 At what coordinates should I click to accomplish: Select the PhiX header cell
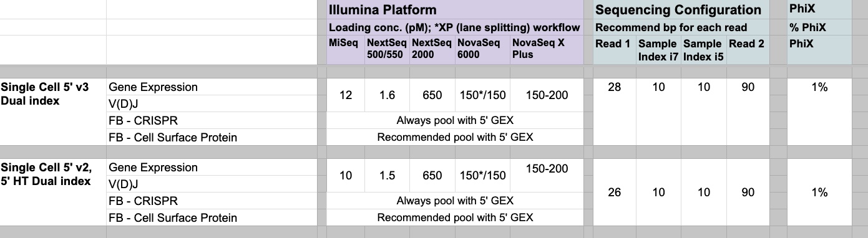pos(820,10)
